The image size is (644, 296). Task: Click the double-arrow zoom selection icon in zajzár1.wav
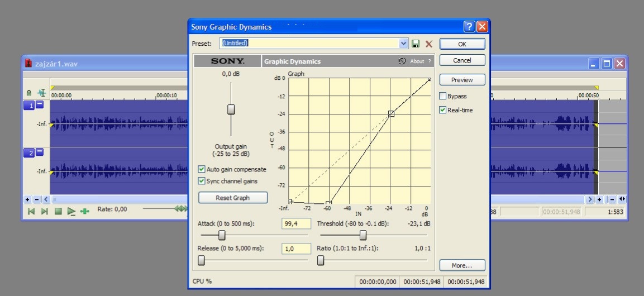(622, 199)
